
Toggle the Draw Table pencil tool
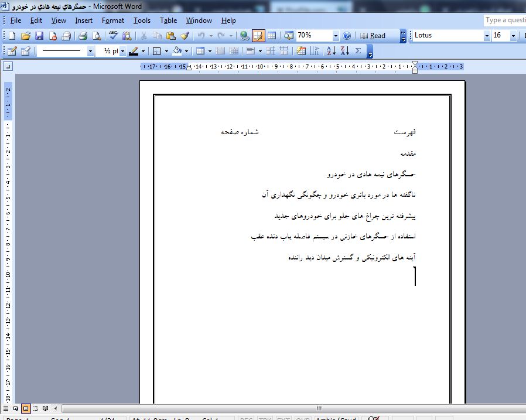tap(12, 51)
